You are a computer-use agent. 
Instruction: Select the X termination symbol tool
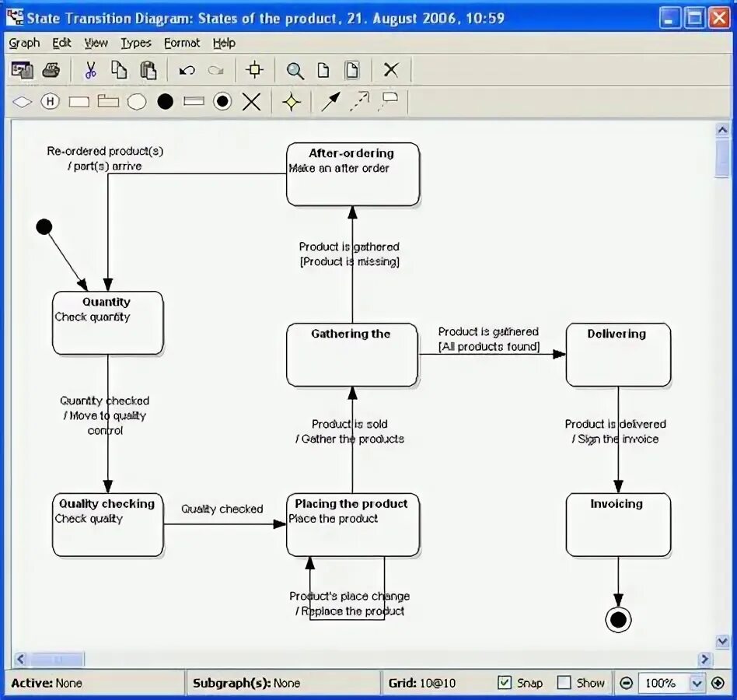click(x=251, y=102)
